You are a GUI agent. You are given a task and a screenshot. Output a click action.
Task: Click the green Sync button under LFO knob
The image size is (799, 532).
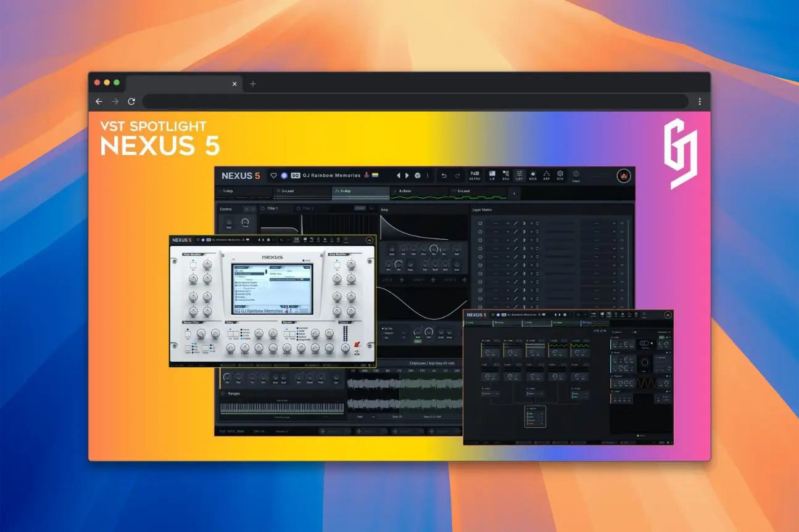click(418, 341)
